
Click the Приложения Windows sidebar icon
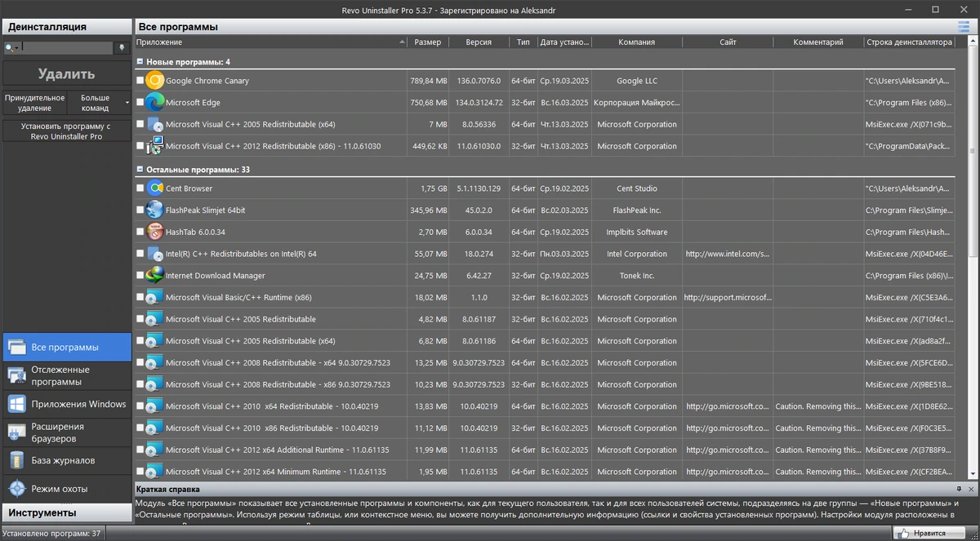click(x=17, y=404)
